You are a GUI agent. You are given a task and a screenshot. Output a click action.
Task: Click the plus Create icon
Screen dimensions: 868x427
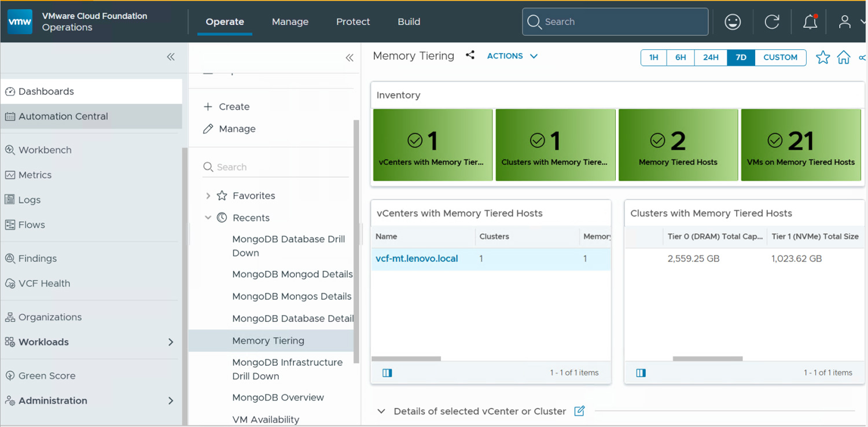[x=208, y=106]
